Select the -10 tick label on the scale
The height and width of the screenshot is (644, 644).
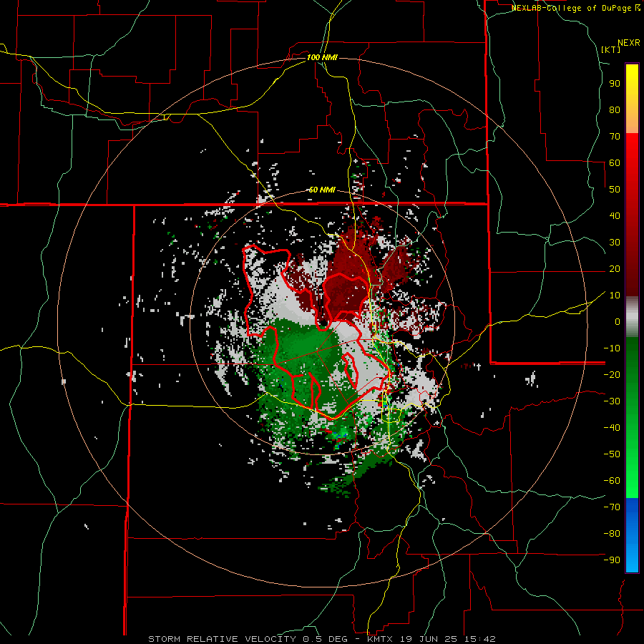(x=612, y=348)
